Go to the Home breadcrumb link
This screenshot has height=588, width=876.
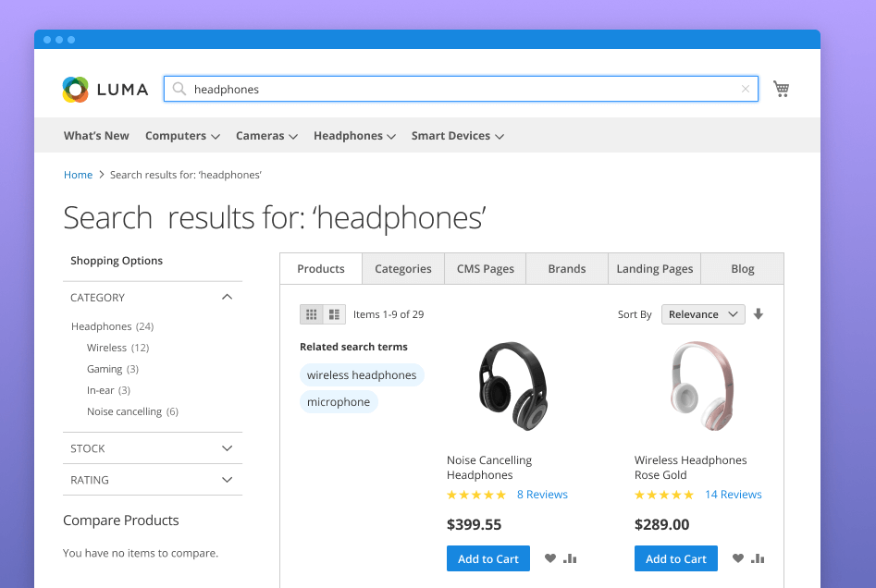78,175
